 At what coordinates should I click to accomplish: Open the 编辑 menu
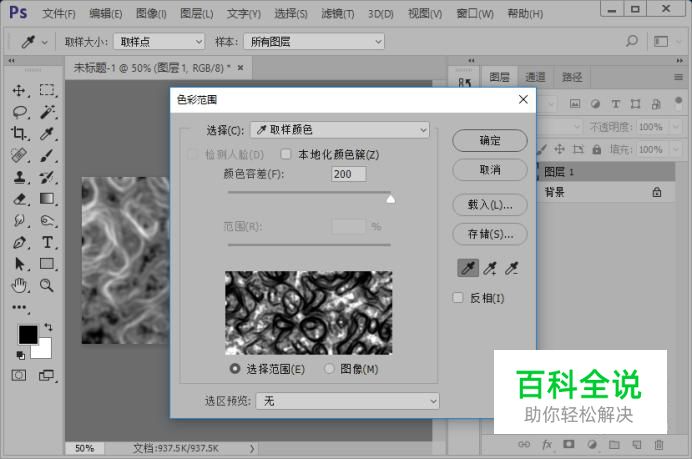(105, 14)
